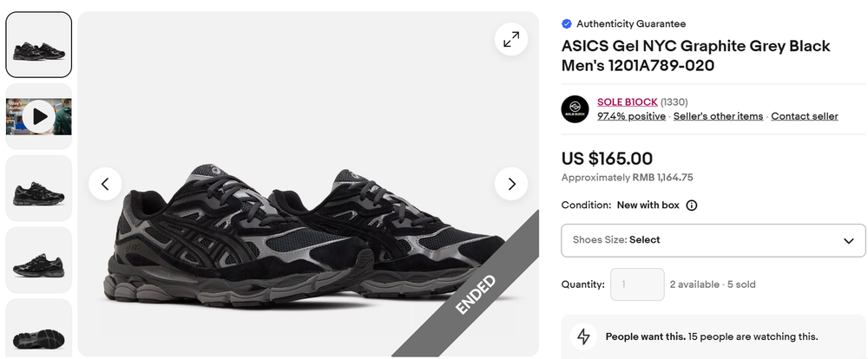This screenshot has height=359, width=868.
Task: View the 97.4% positive feedback
Action: pos(631,116)
